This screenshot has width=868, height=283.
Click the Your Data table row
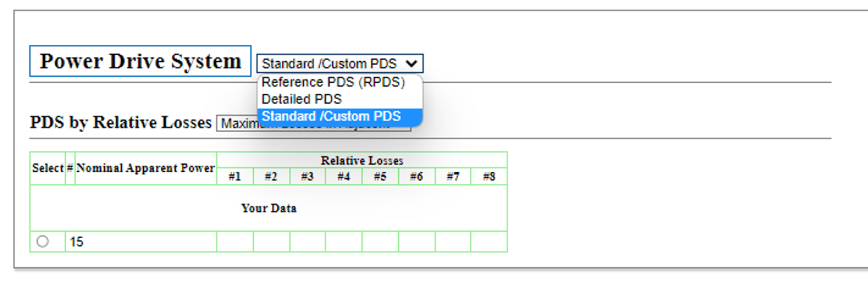click(x=268, y=208)
